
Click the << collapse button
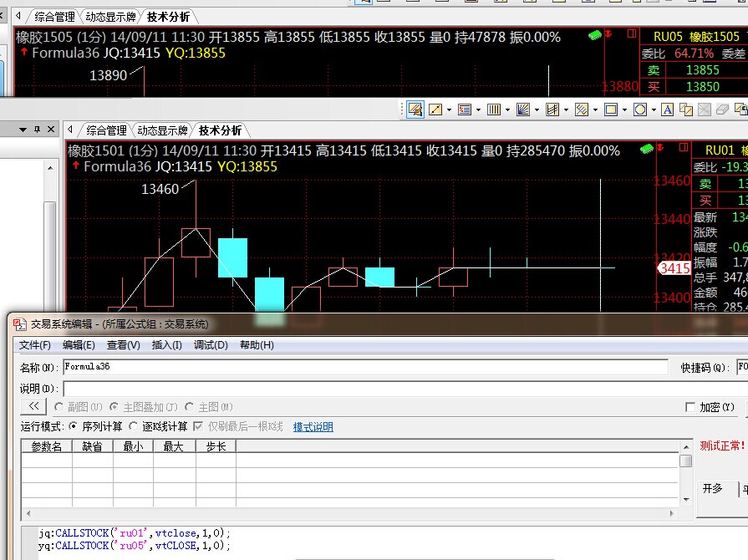click(33, 406)
